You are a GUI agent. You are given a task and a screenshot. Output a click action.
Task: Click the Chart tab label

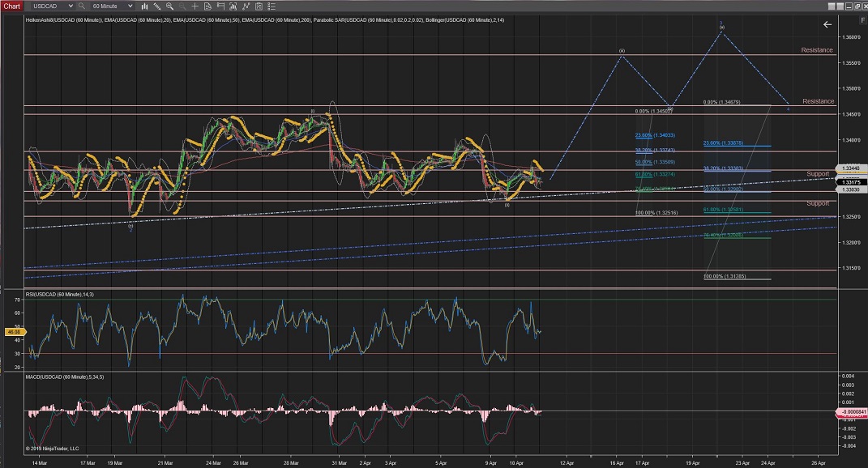pyautogui.click(x=12, y=6)
